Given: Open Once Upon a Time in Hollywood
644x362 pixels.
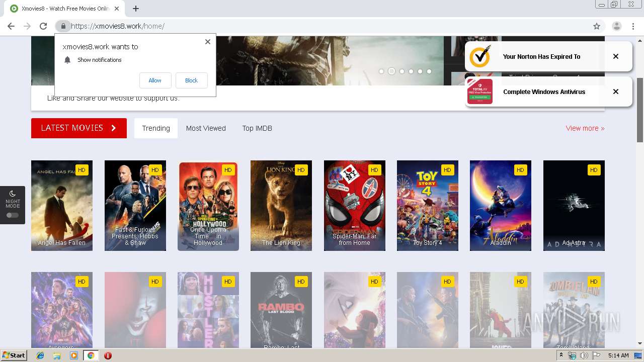Looking at the screenshot, I should pos(208,206).
